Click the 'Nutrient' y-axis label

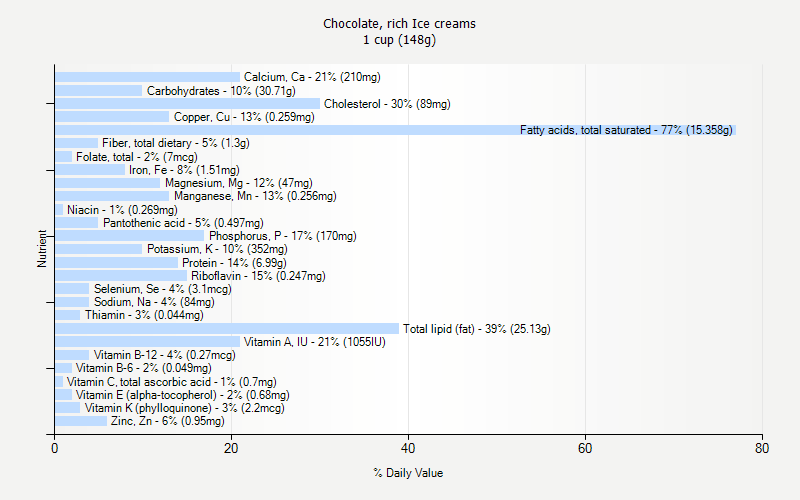(x=42, y=249)
